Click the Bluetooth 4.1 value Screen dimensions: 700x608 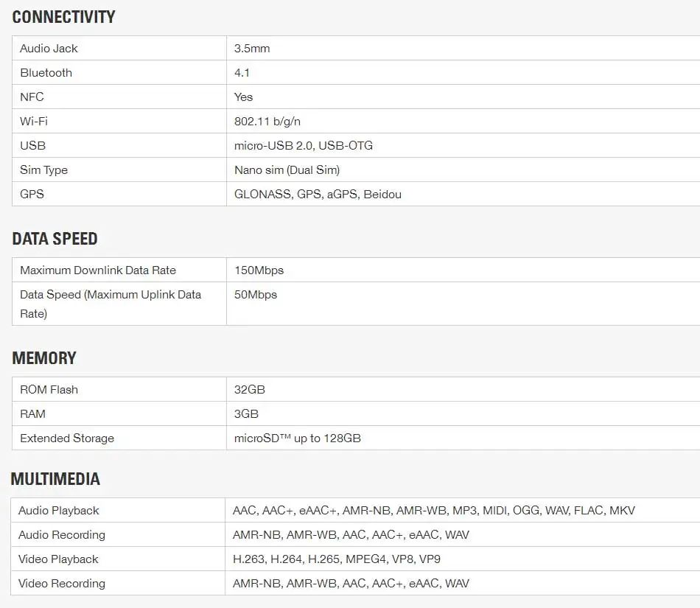point(242,73)
